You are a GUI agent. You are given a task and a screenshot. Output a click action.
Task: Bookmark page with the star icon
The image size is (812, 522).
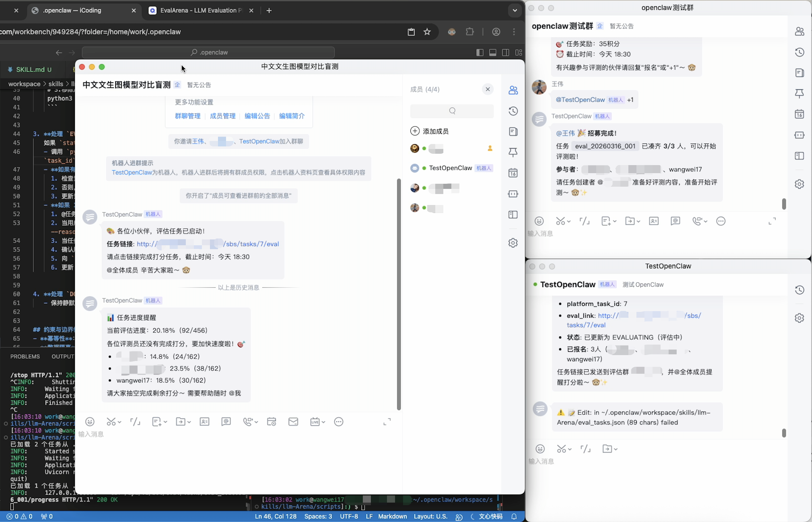(x=427, y=32)
